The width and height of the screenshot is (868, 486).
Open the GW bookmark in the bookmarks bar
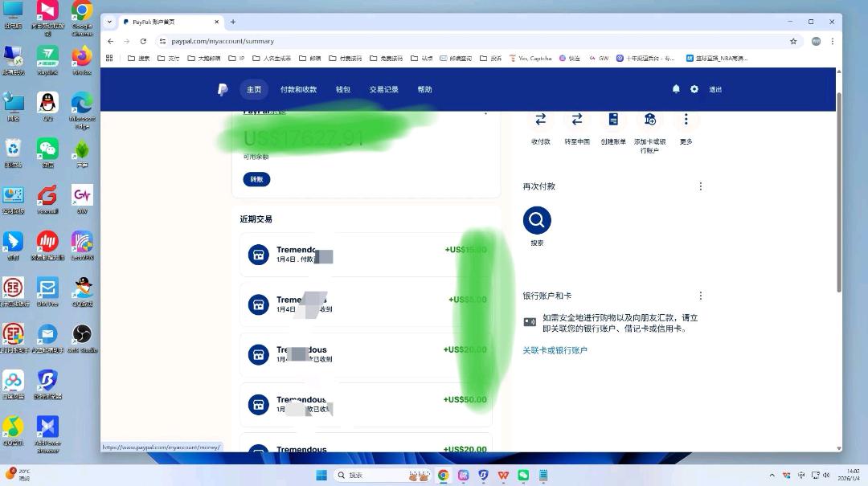[599, 58]
